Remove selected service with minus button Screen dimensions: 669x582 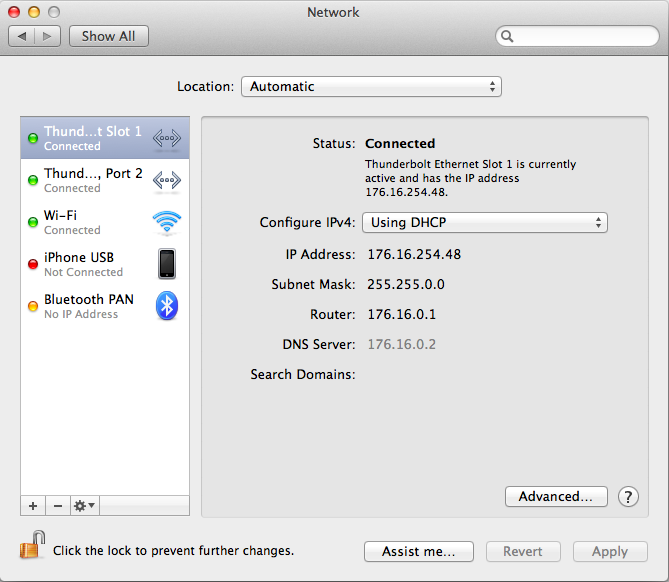58,506
